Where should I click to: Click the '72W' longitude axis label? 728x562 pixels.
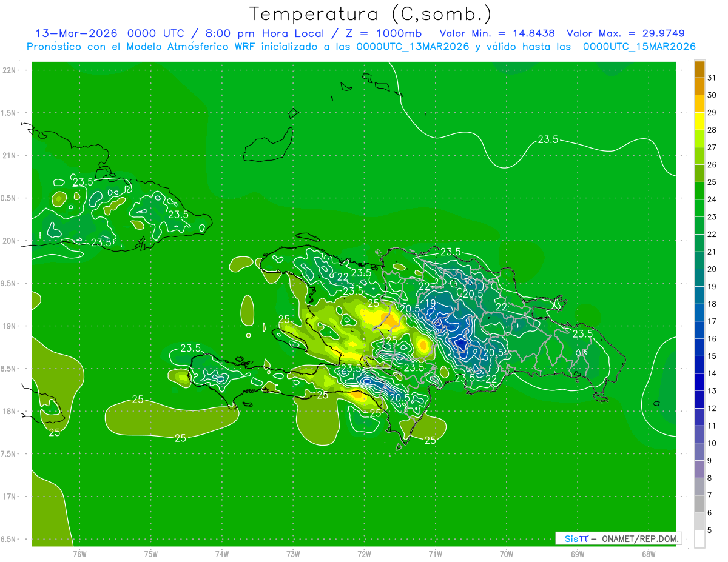click(x=364, y=554)
